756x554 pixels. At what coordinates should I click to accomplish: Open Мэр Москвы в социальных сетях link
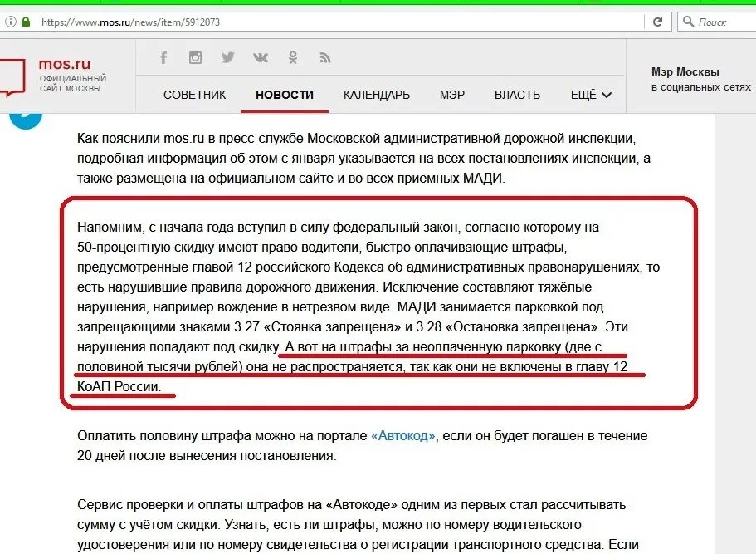(x=701, y=79)
